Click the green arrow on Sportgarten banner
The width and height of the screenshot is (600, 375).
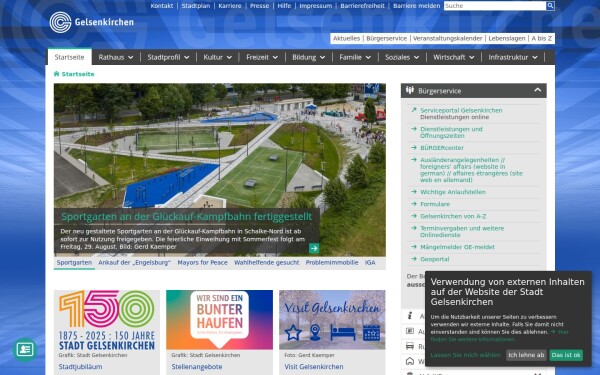(x=314, y=248)
